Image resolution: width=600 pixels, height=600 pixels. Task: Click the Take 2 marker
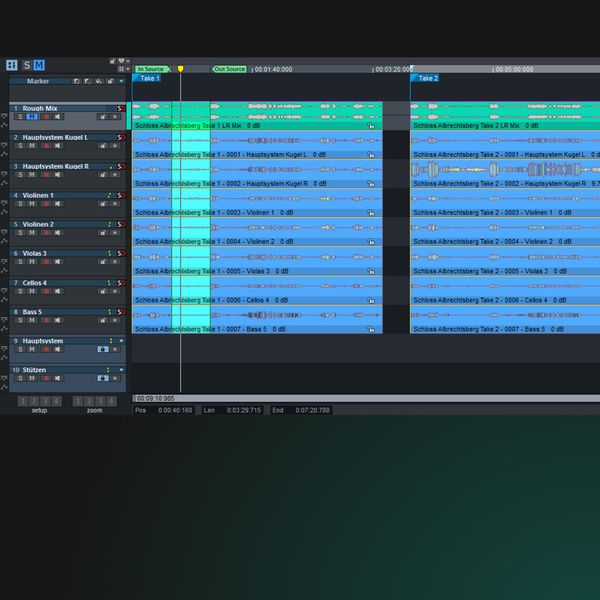pyautogui.click(x=425, y=78)
